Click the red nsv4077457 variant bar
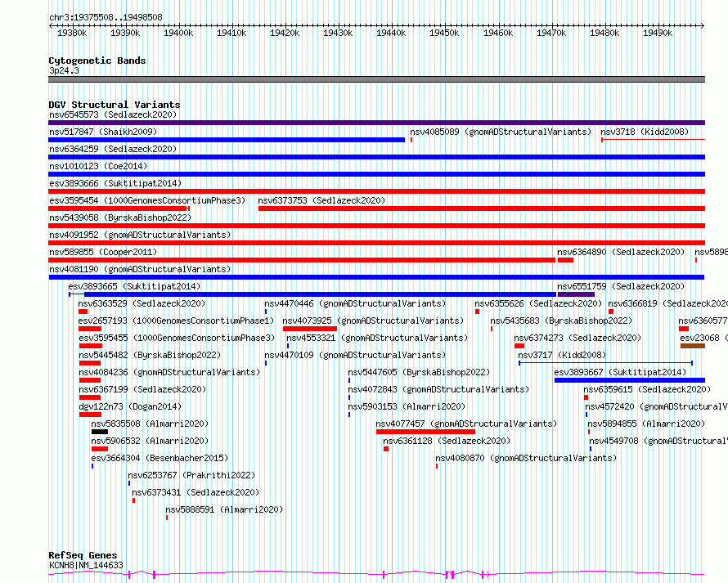The height and width of the screenshot is (583, 728). [x=425, y=432]
